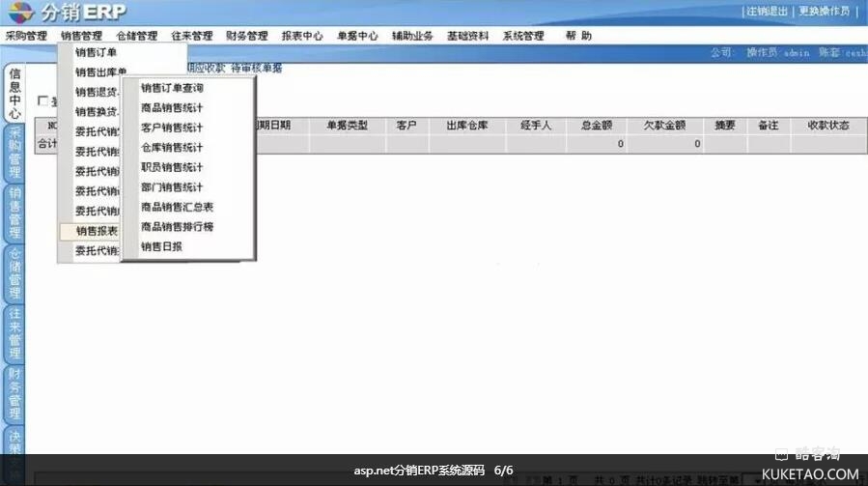This screenshot has width=868, height=486.
Task: Select the 仓储管理 sidebar tab
Action: click(x=14, y=273)
